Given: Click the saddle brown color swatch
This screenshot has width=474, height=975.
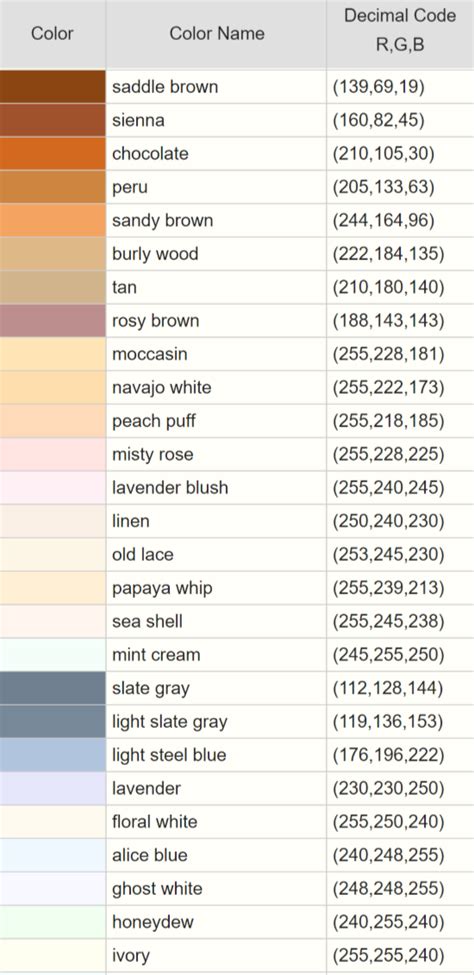Looking at the screenshot, I should 52,86.
